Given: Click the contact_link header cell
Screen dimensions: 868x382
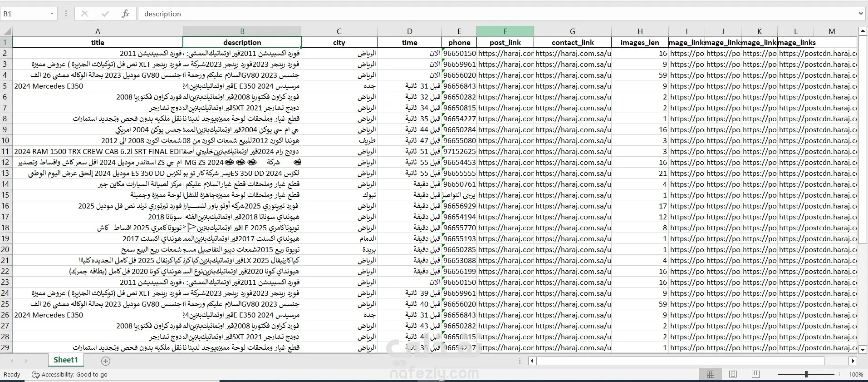Looking at the screenshot, I should pos(573,42).
